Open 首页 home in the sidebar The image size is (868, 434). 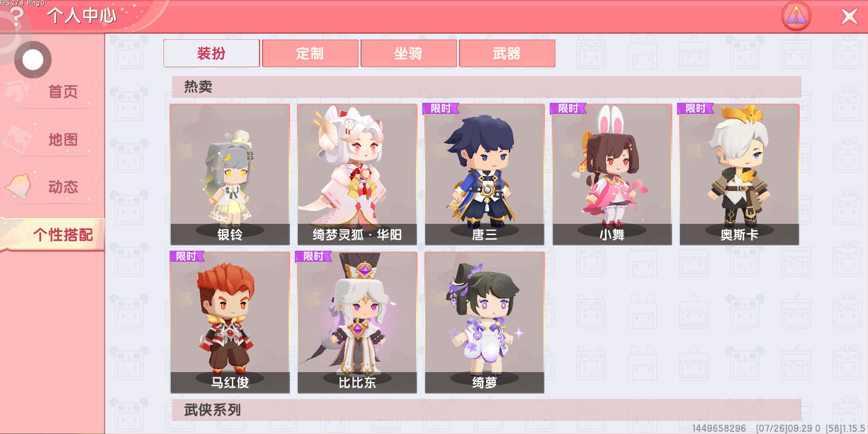coord(52,91)
